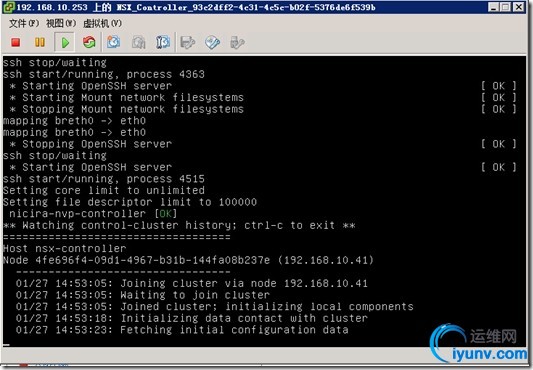The image size is (533, 370).
Task: Close the NSX_Controller console window
Action: (519, 7)
